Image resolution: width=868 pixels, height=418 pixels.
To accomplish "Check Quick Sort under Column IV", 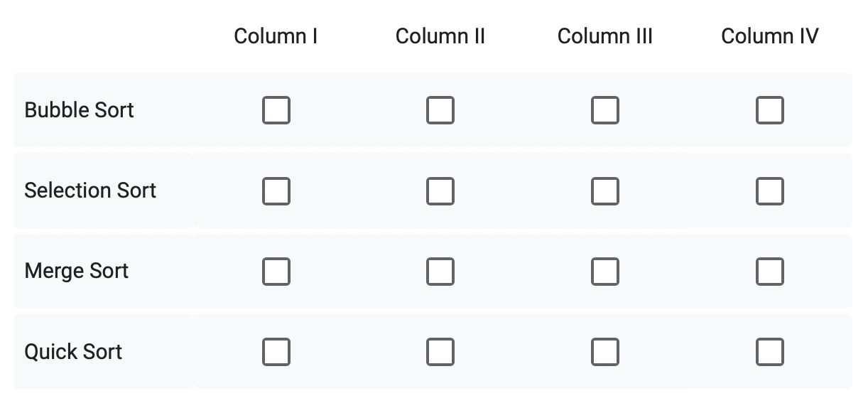I will [x=770, y=351].
